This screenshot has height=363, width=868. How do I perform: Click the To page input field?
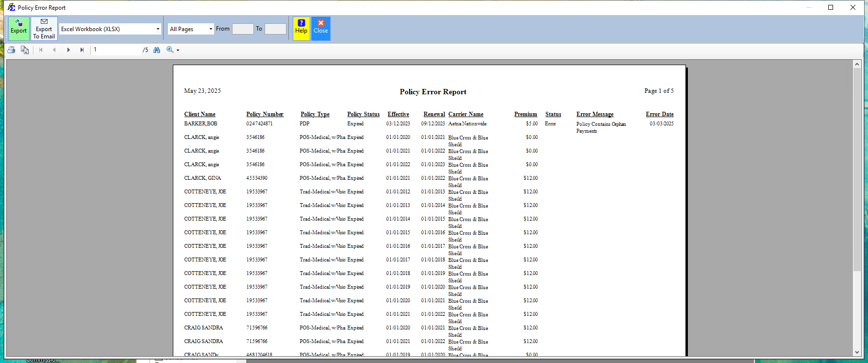click(x=275, y=29)
